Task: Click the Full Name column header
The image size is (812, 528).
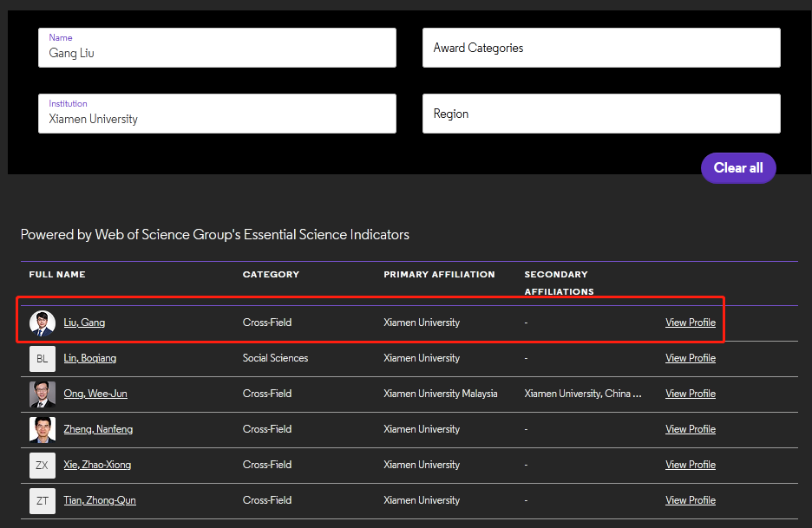Action: coord(57,275)
